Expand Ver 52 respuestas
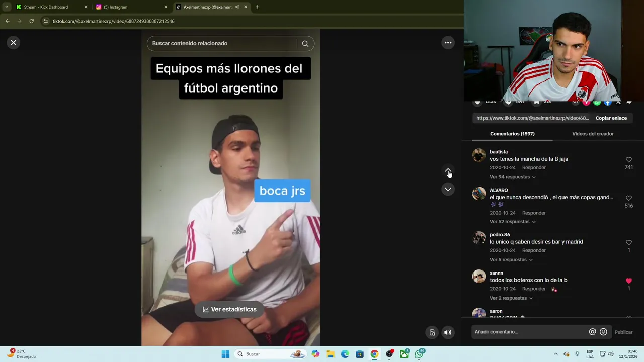644x362 pixels. tap(512, 222)
